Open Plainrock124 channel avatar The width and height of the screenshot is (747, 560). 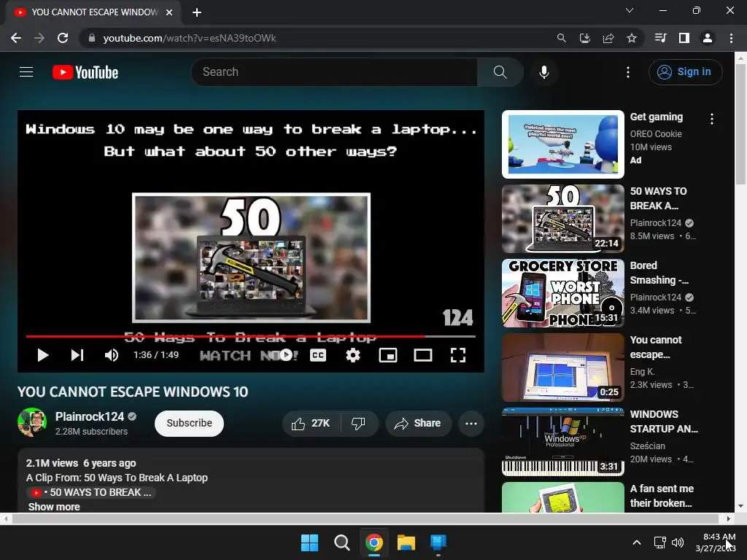point(32,422)
